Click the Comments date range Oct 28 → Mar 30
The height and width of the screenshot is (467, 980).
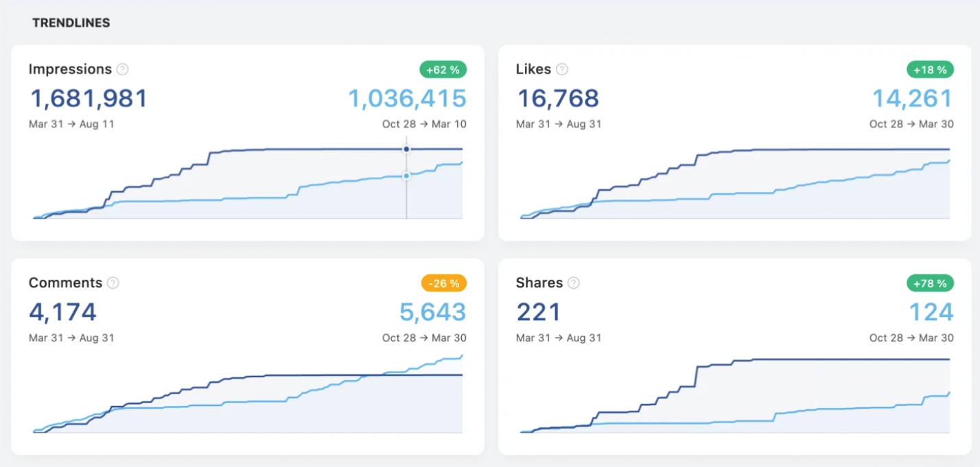(x=424, y=338)
